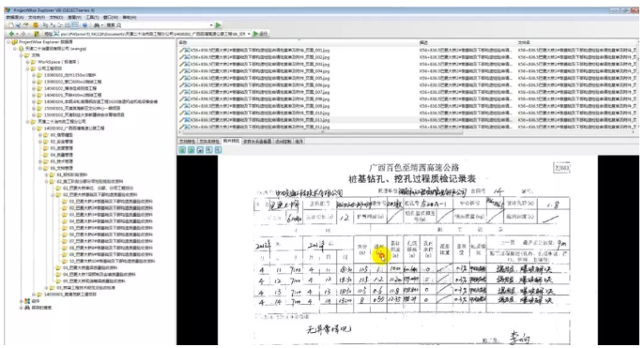
Task: Click into the 搜索 input field
Action: pos(164,25)
